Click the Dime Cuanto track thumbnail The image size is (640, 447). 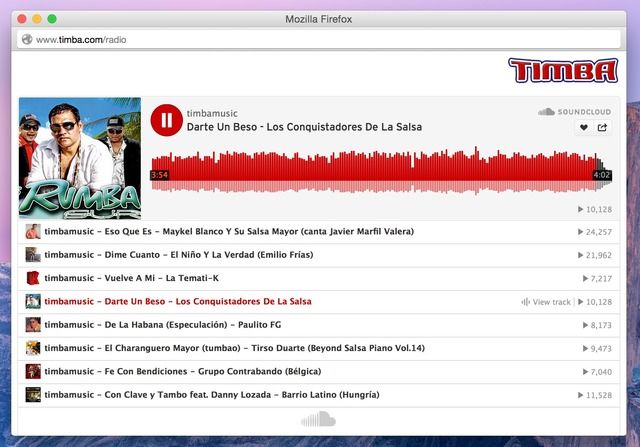pos(33,255)
